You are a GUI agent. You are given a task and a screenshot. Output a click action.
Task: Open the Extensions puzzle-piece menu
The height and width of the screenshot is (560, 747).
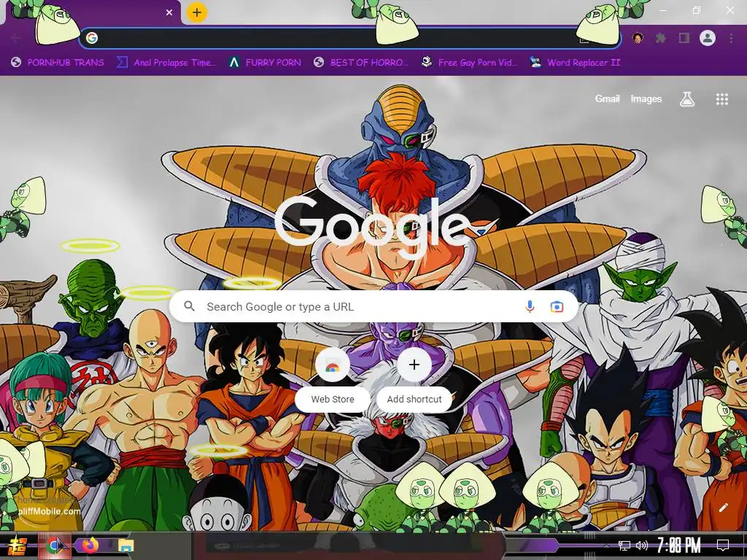660,38
